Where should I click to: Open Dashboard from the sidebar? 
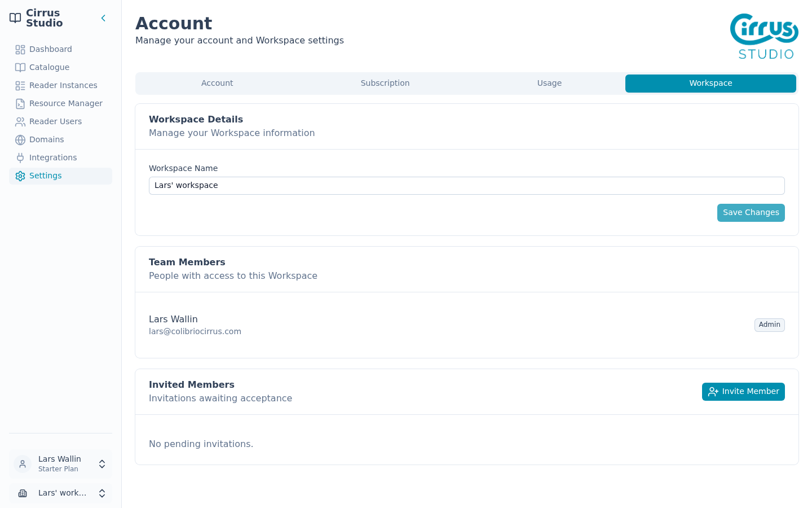(x=60, y=50)
